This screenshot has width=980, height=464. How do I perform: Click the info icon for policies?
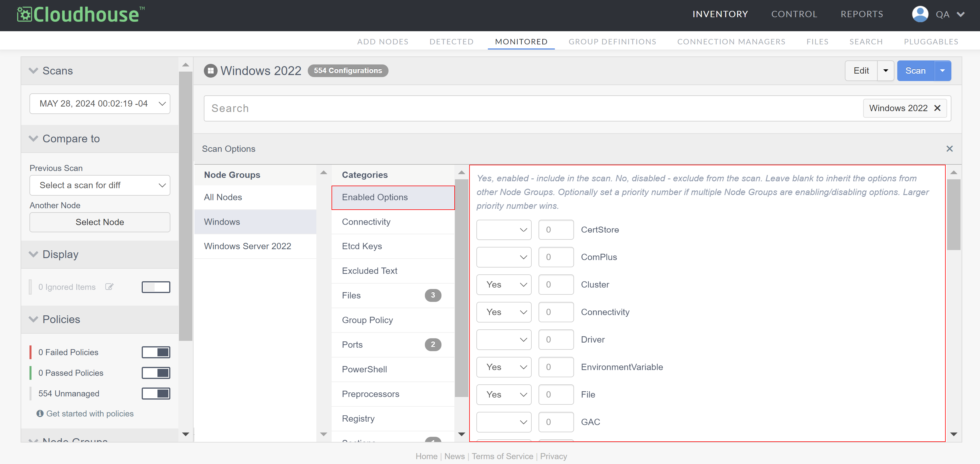pos(40,413)
